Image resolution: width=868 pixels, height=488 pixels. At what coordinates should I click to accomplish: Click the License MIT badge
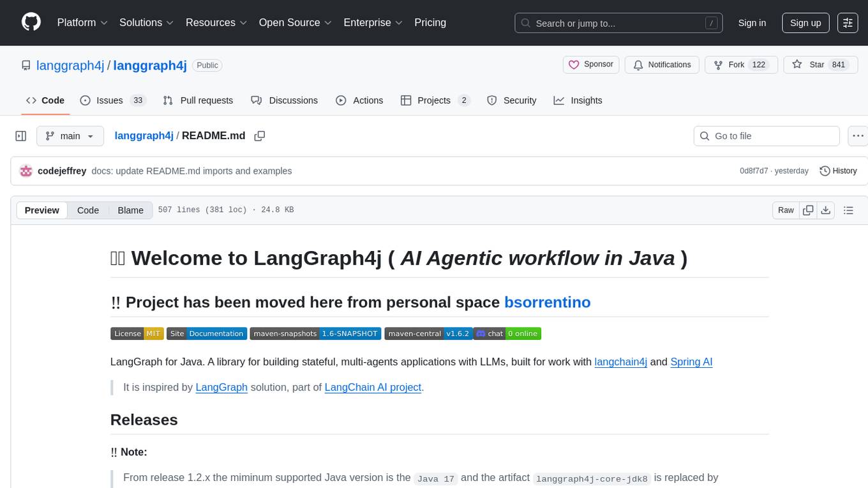[137, 333]
